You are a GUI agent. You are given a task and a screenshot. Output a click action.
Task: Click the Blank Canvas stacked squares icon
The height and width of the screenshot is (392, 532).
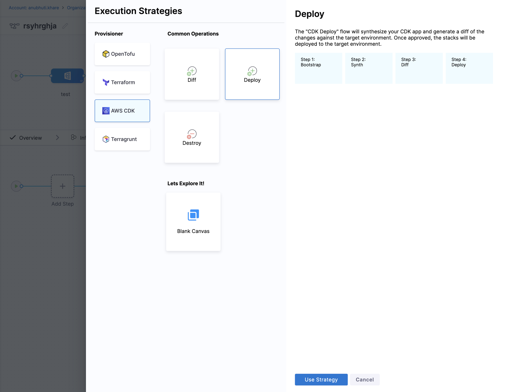pyautogui.click(x=193, y=215)
